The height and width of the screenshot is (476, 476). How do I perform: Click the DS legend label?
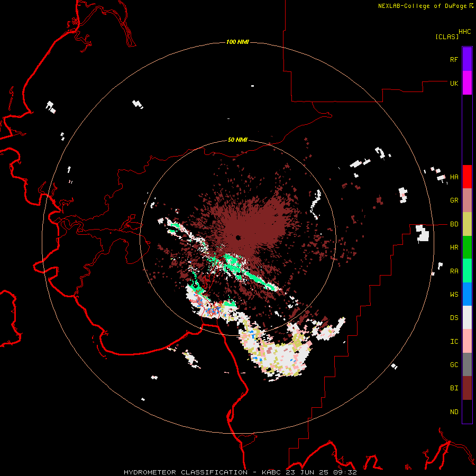454,317
